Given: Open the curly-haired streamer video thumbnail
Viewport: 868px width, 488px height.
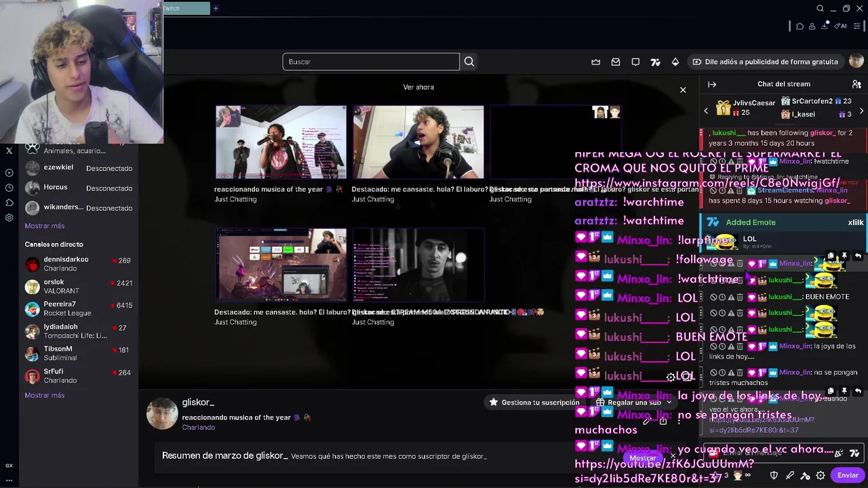Looking at the screenshot, I should 418,142.
